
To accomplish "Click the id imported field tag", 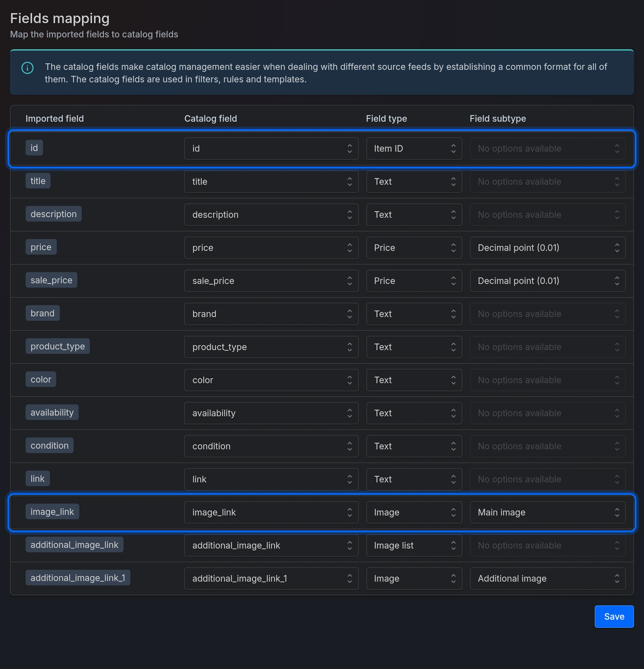I will (x=34, y=148).
